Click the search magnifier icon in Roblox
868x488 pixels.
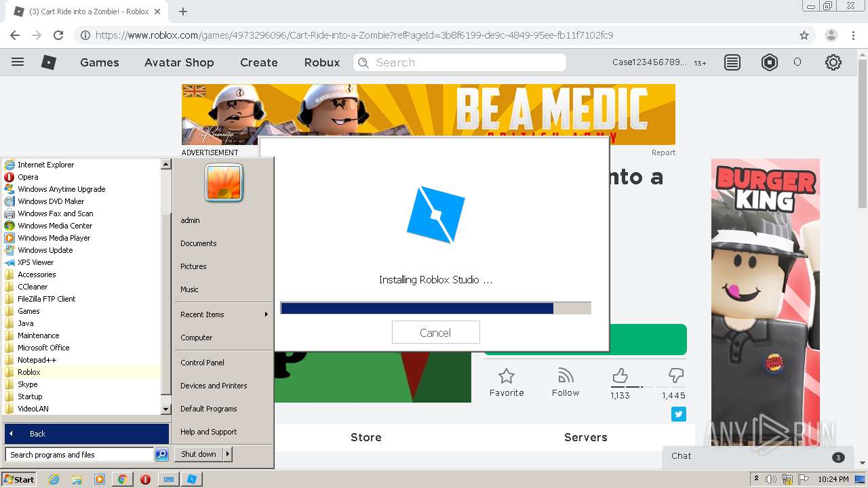[363, 62]
